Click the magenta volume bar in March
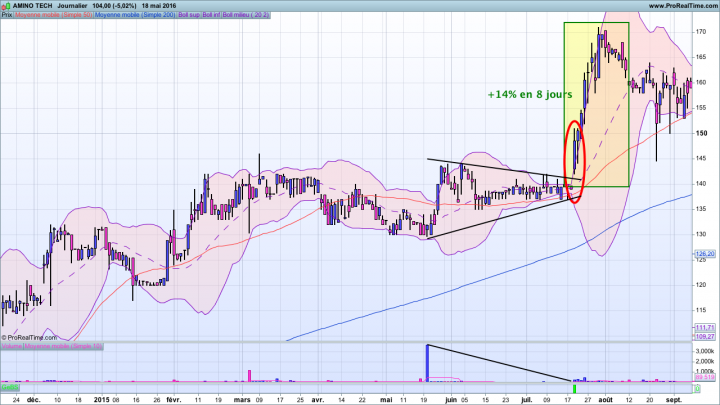This screenshot has width=720, height=405. (250, 376)
